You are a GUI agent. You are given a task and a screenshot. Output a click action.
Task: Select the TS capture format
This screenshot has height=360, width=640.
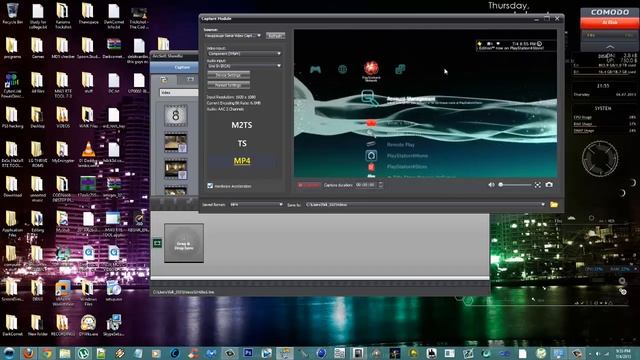242,143
